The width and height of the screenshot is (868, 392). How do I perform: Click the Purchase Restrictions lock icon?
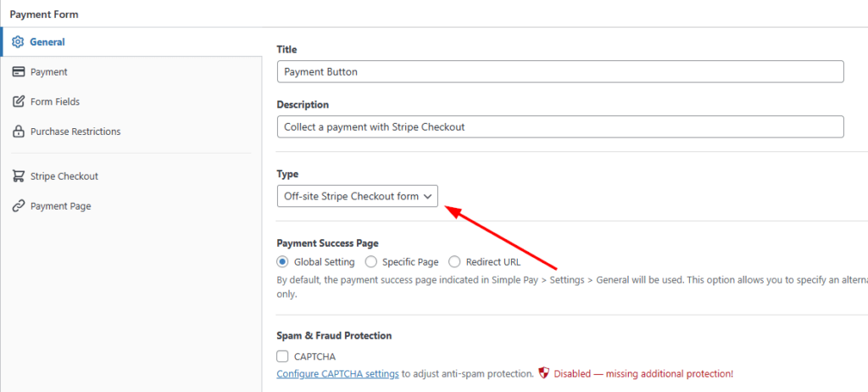[17, 132]
